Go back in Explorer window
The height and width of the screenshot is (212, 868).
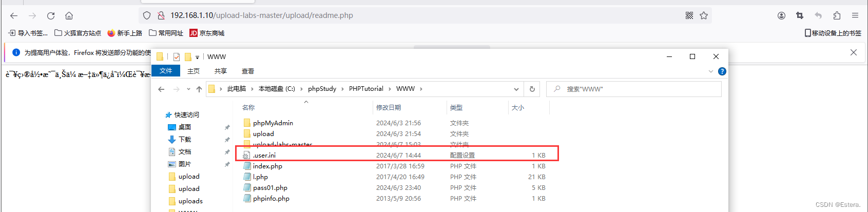161,89
